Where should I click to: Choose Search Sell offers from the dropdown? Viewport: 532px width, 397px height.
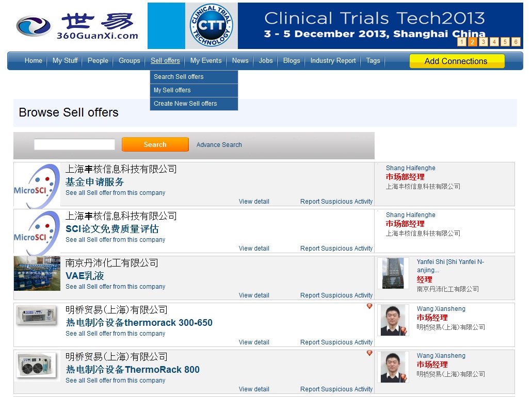click(x=194, y=77)
